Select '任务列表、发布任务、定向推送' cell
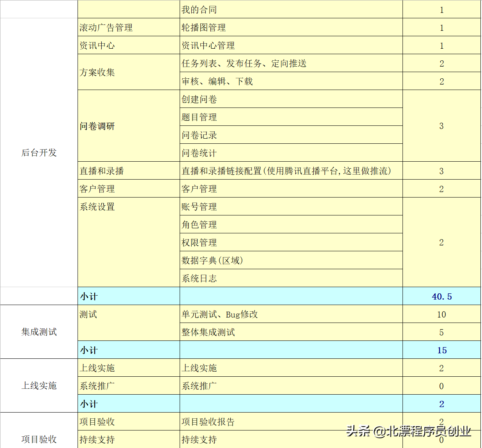Image resolution: width=482 pixels, height=448 pixels. [x=291, y=63]
